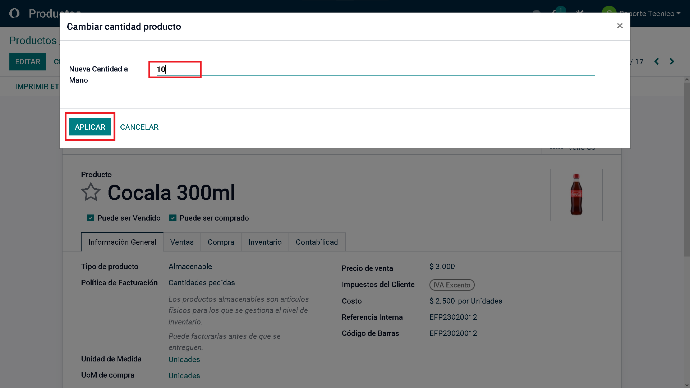Toggle the Puede ser comprado checkbox

click(x=172, y=218)
